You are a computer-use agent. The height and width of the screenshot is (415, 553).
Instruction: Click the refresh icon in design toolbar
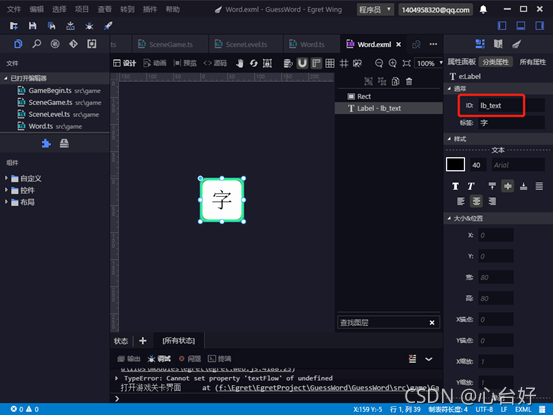coord(254,63)
